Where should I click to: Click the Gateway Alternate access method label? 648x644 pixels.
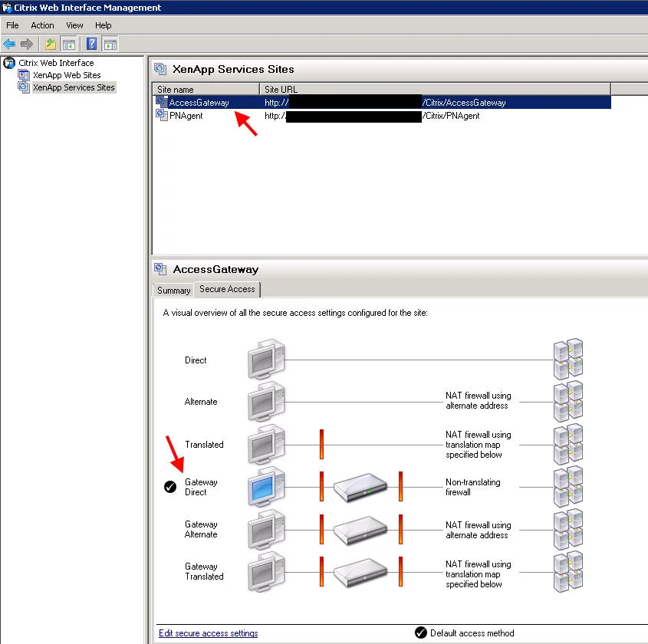(x=201, y=529)
